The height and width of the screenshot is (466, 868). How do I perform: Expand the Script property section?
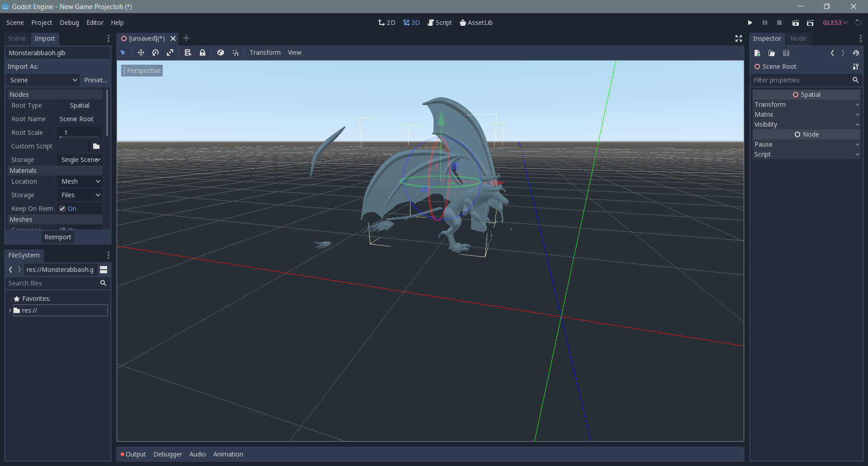pos(807,154)
